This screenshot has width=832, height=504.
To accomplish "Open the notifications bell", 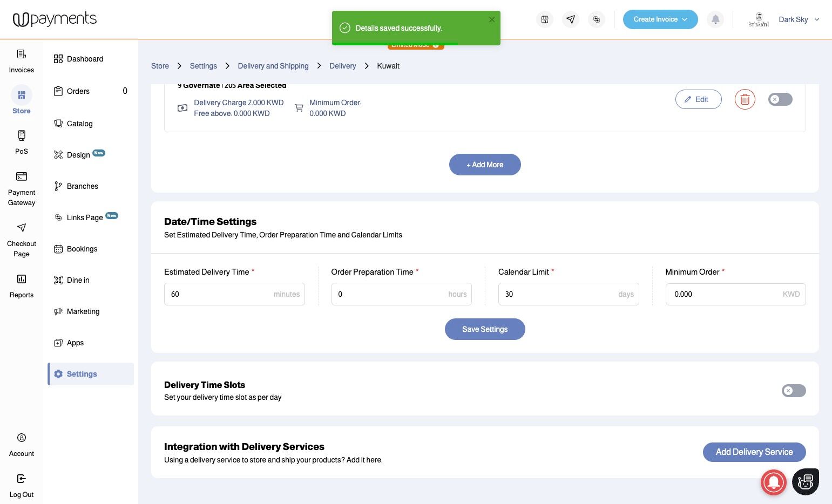I will click(715, 19).
